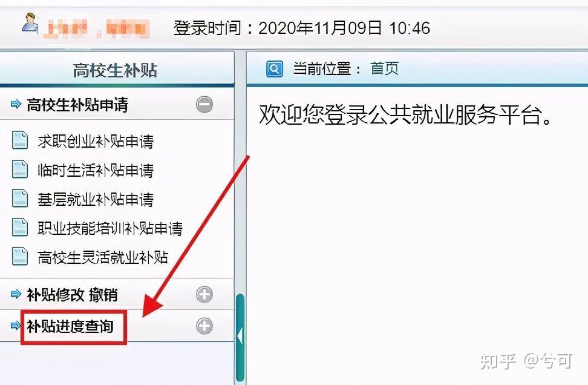Click the document icon beside 基层就业补贴申请
Image resolution: width=588 pixels, height=385 pixels.
(x=20, y=199)
